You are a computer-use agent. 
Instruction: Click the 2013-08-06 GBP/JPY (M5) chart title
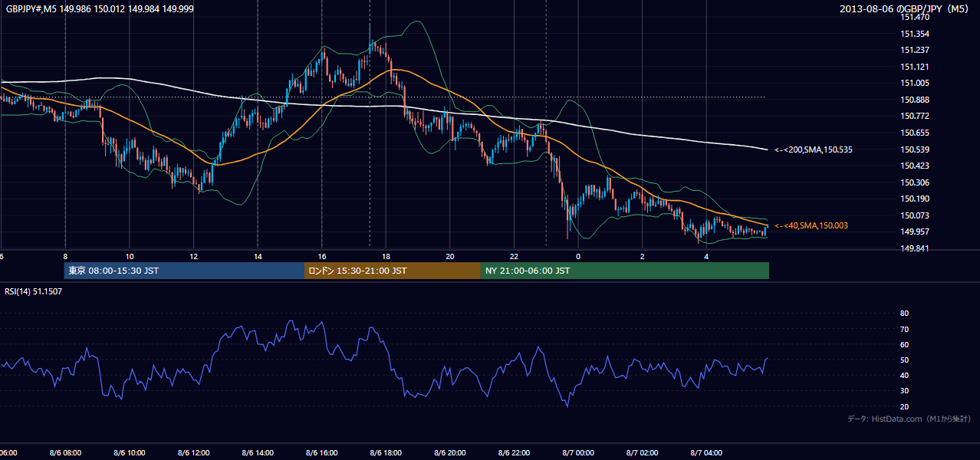pos(905,8)
